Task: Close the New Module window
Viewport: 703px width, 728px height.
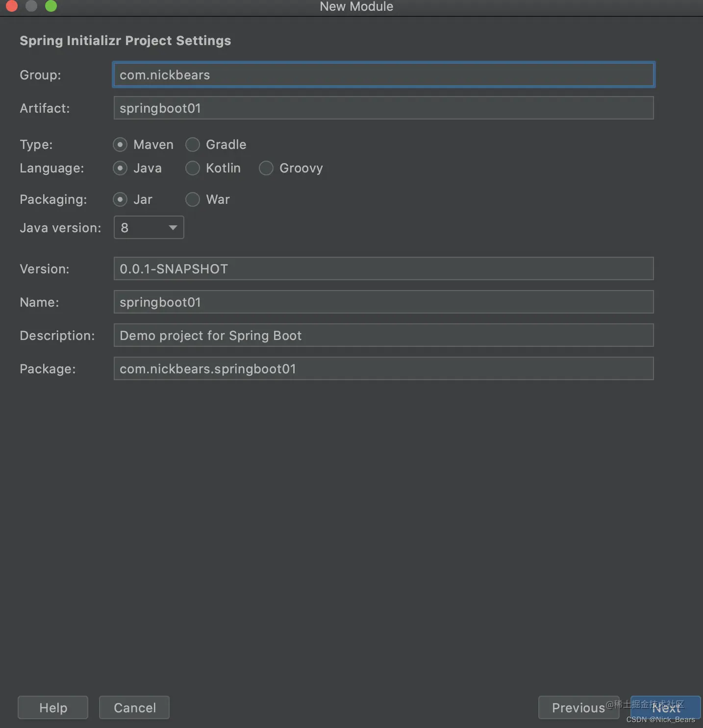Action: 12,6
